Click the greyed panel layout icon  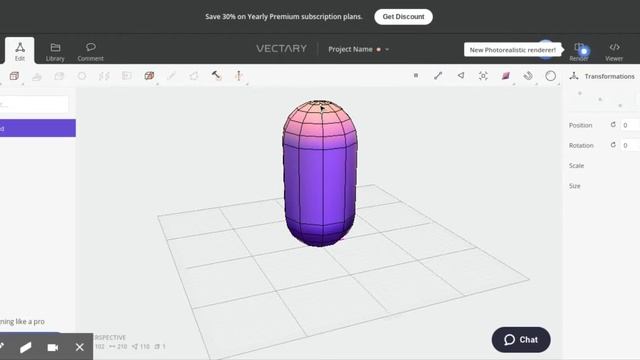(x=127, y=76)
